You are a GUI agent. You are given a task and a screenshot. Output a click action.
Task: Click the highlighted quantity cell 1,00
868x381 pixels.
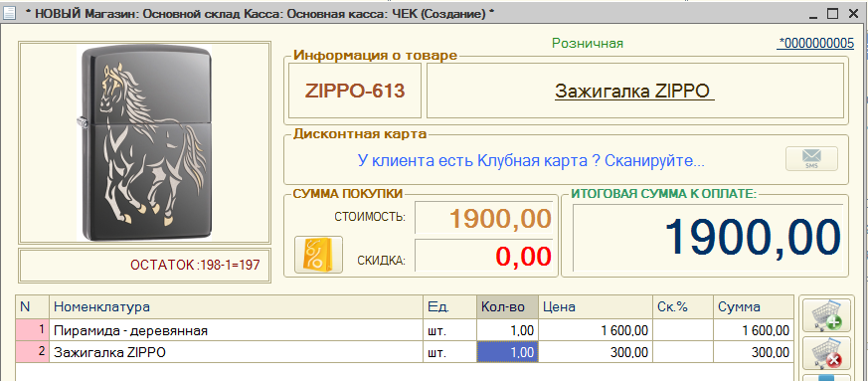507,352
